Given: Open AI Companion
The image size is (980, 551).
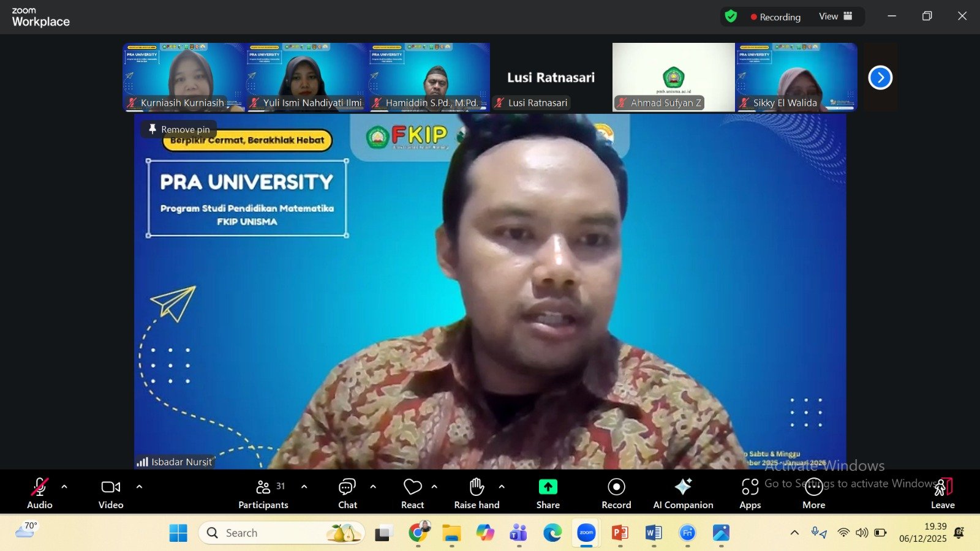Looking at the screenshot, I should tap(682, 487).
